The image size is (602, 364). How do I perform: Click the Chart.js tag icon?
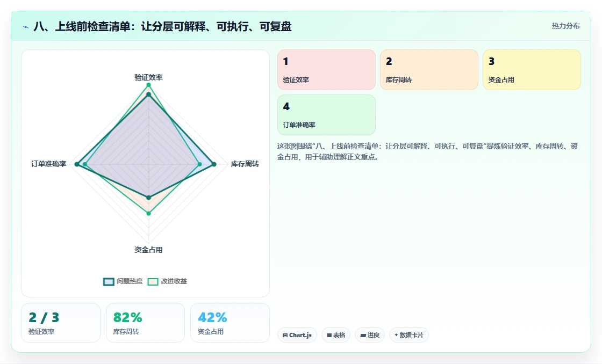pyautogui.click(x=285, y=335)
